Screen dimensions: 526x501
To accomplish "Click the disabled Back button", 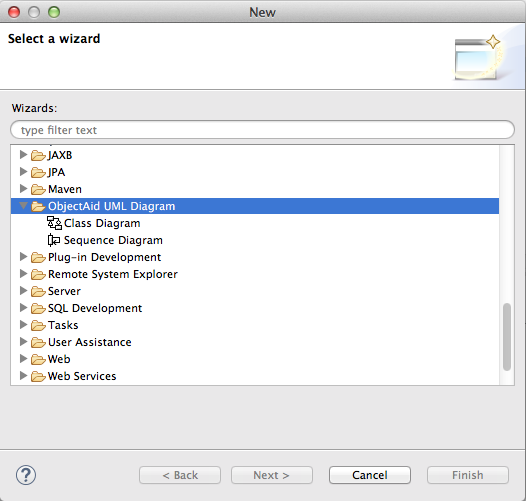I will 180,475.
